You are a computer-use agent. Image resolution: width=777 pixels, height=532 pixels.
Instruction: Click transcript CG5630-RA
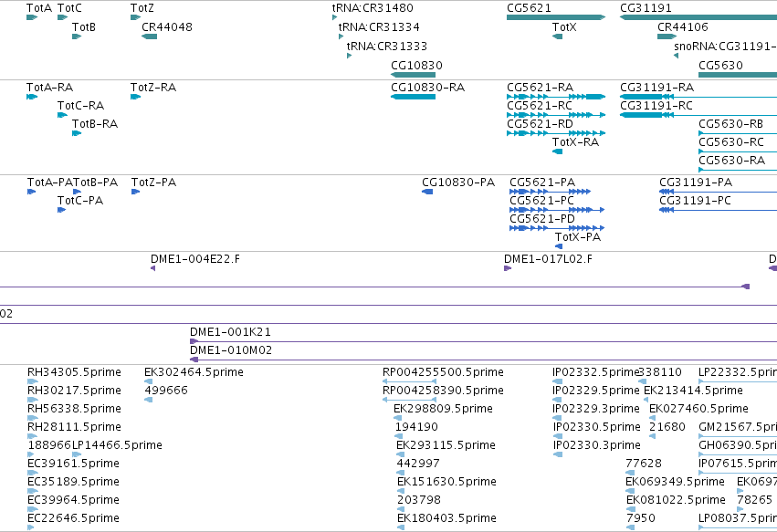[738, 170]
